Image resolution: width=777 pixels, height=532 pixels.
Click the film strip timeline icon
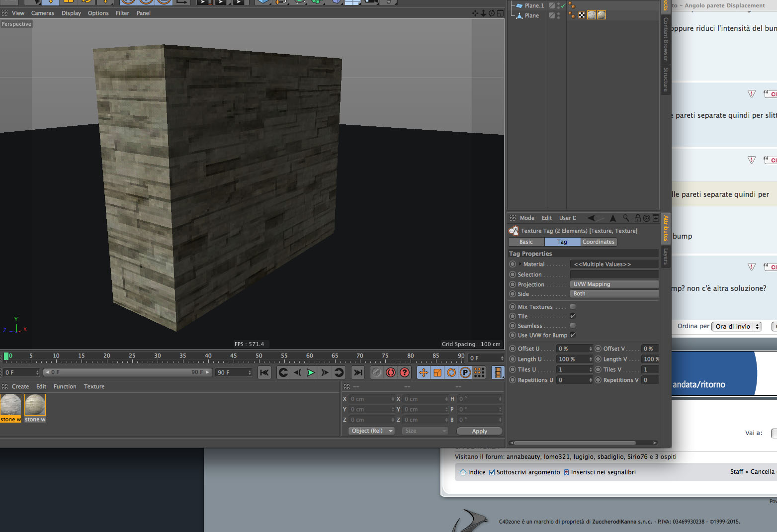(x=498, y=372)
